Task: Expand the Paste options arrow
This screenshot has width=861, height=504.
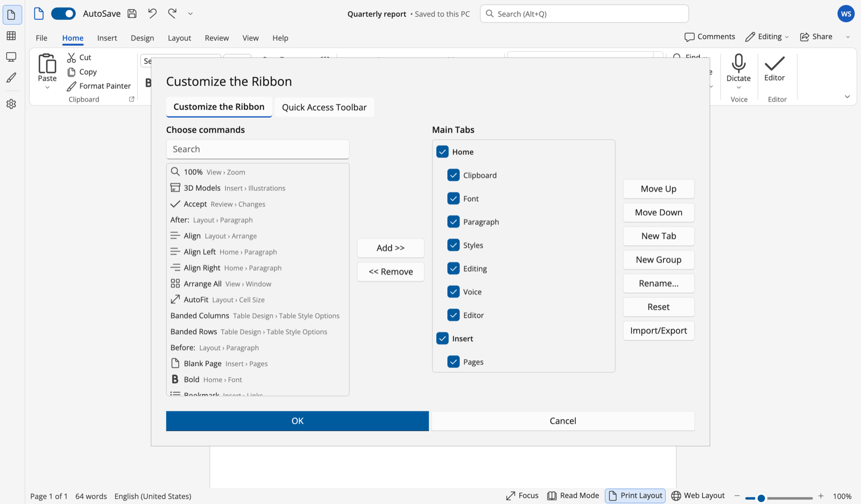Action: coord(47,88)
